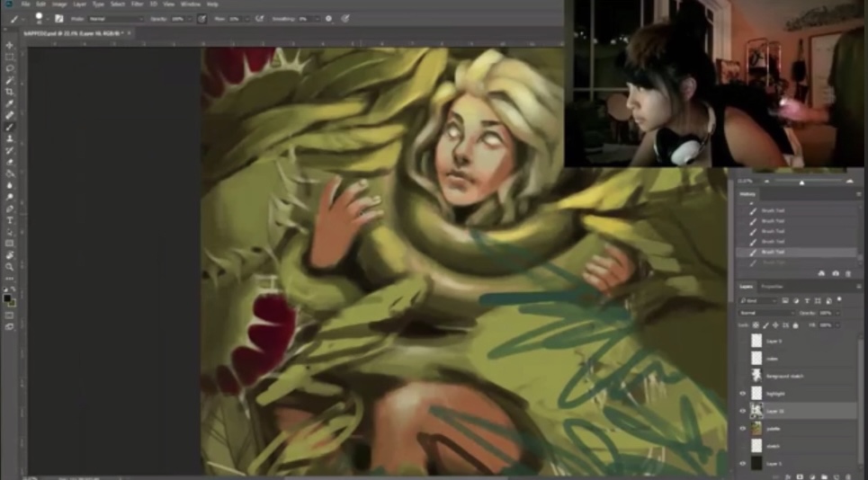Screen dimensions: 868x480
Task: Hide the highlight layer
Action: click(x=743, y=393)
